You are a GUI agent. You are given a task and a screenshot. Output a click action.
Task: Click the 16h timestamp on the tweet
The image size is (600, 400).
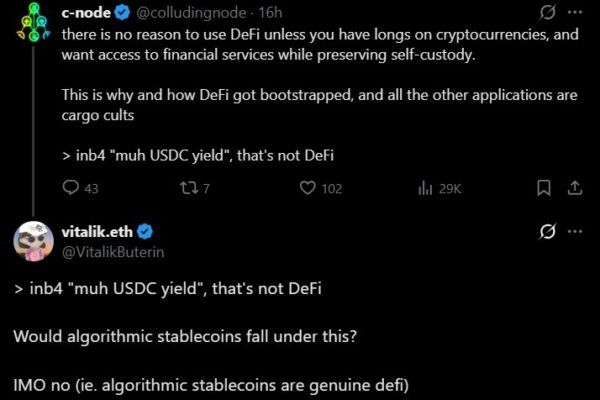269,13
